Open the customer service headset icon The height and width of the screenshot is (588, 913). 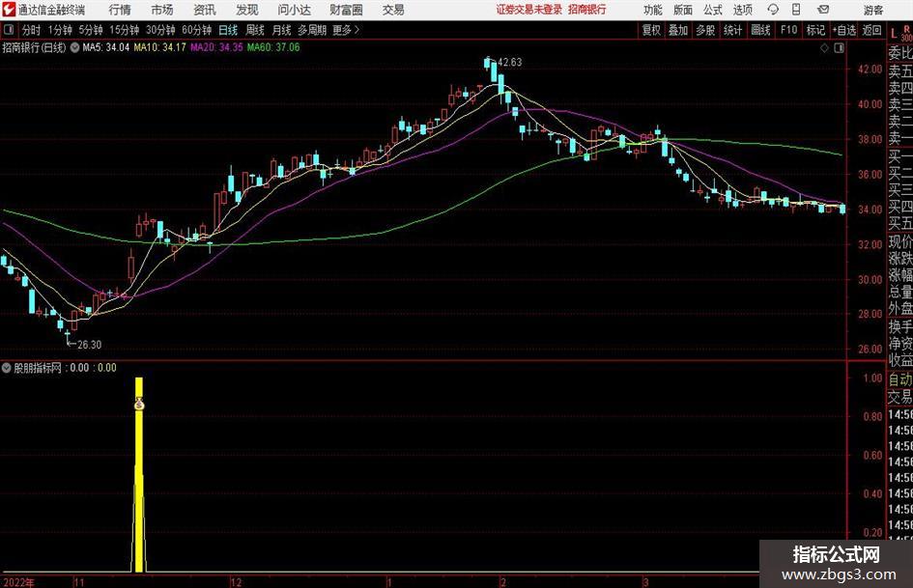click(x=773, y=10)
